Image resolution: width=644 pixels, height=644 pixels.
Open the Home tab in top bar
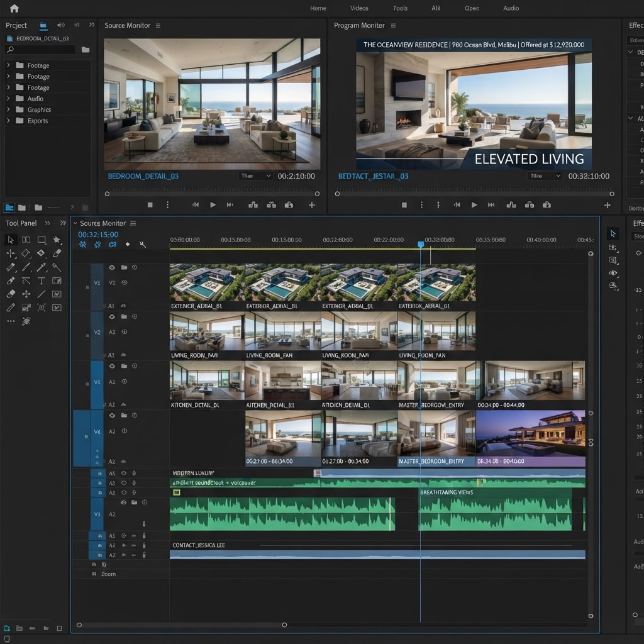(x=318, y=8)
